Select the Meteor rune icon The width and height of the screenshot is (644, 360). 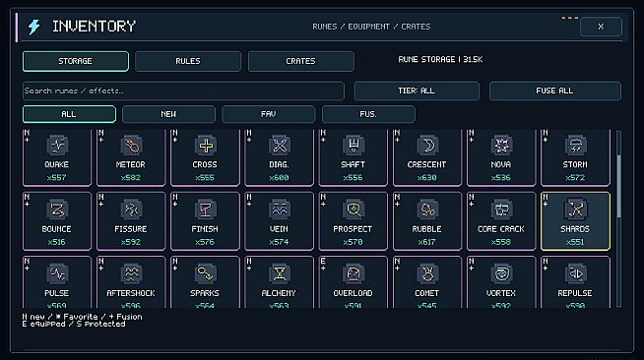131,146
